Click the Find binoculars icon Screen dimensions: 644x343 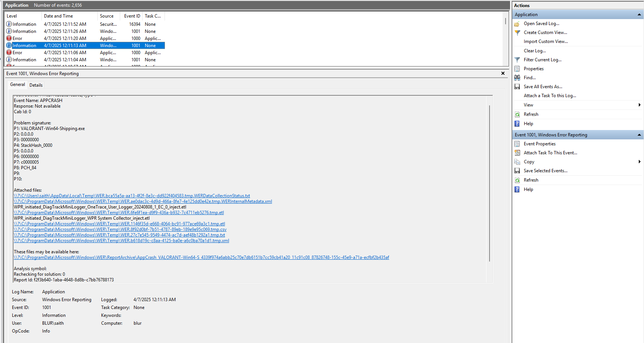517,78
